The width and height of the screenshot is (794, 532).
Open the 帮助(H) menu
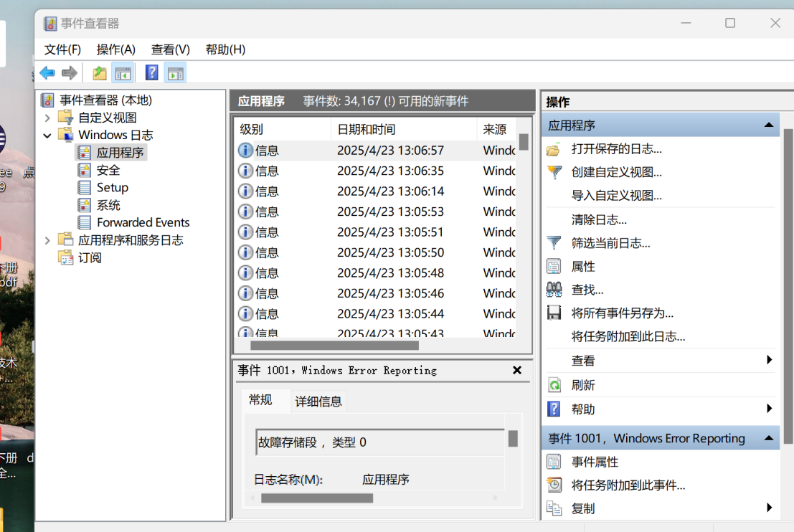point(225,49)
